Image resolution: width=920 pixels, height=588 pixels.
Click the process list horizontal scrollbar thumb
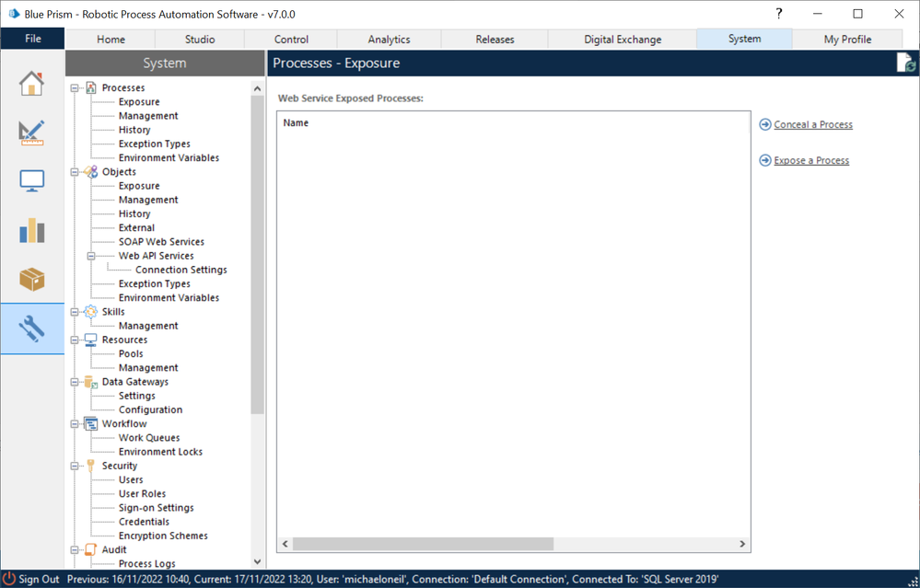point(423,544)
